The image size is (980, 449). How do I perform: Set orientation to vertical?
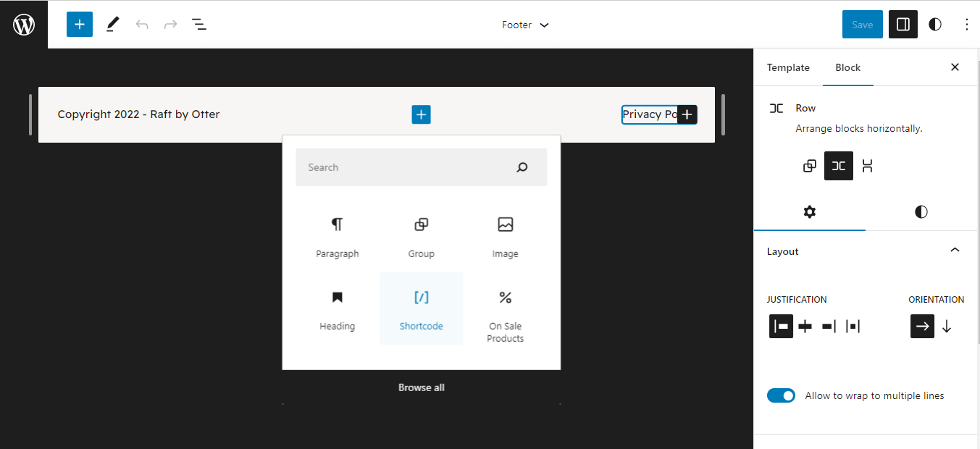coord(947,326)
